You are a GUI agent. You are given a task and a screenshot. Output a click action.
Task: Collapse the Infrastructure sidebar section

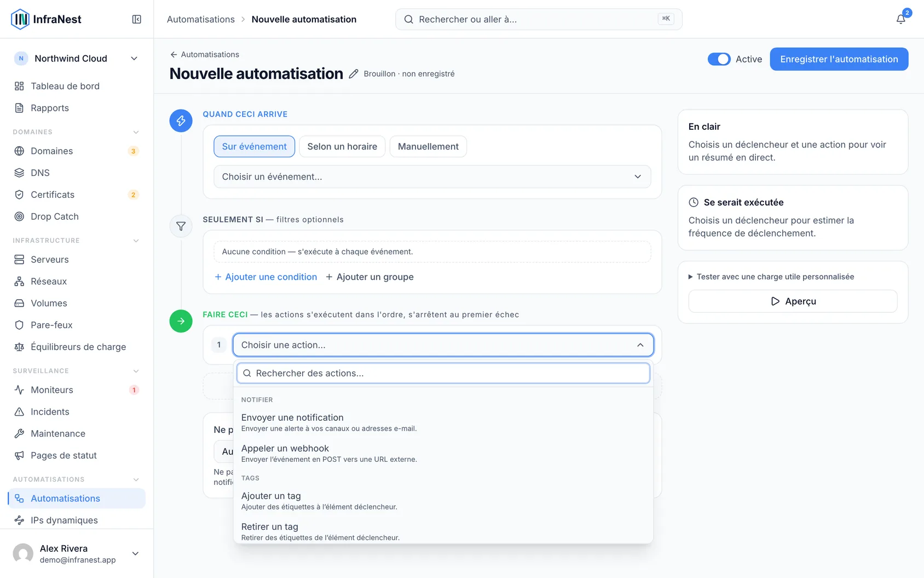136,241
